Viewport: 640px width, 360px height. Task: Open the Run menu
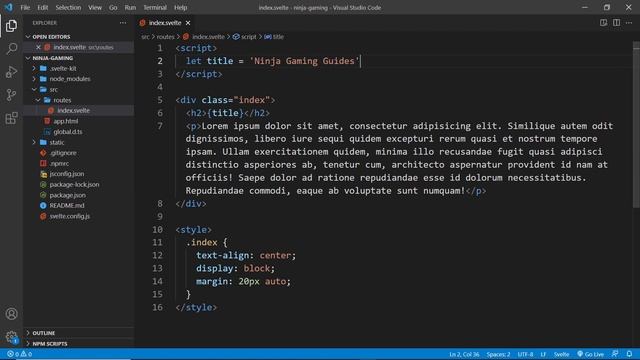point(130,7)
